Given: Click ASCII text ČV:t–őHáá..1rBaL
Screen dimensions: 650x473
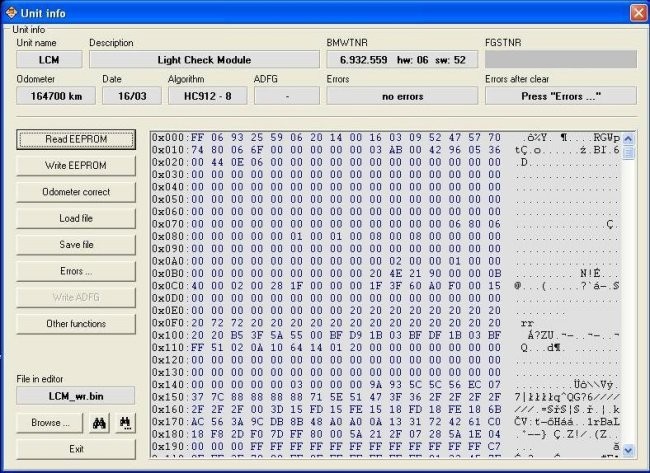Looking at the screenshot, I should (567, 422).
